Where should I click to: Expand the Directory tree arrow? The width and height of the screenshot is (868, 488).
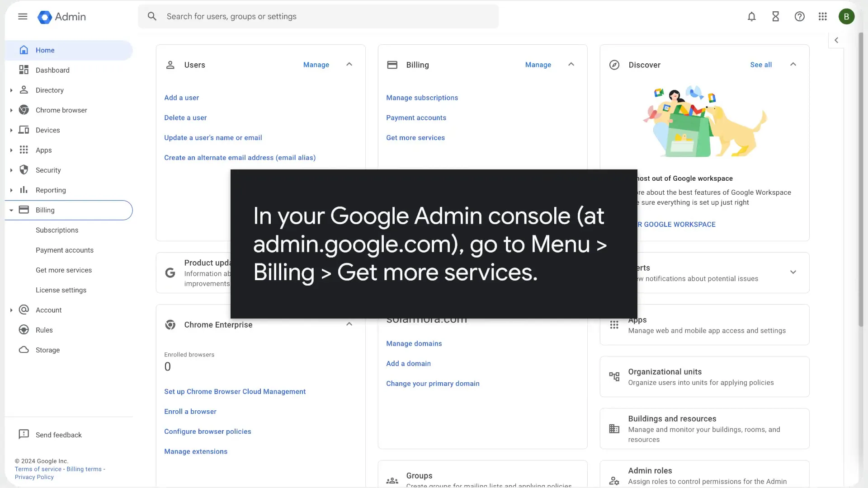(11, 90)
